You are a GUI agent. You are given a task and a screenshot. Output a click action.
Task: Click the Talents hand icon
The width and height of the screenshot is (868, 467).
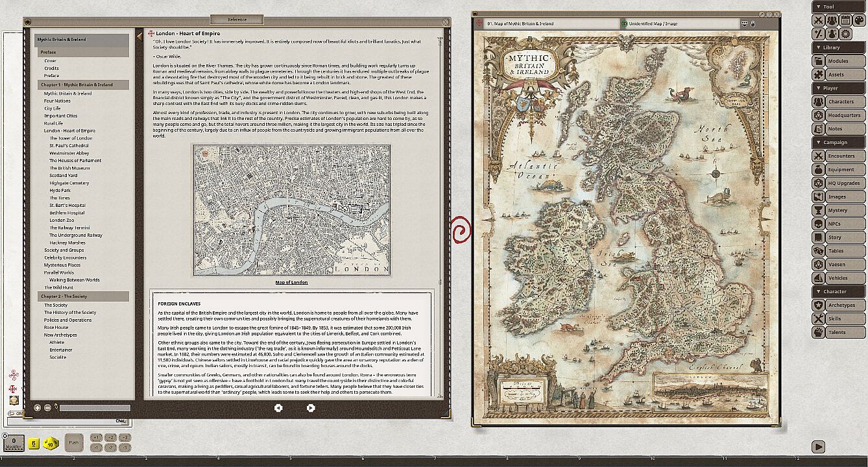pos(818,332)
